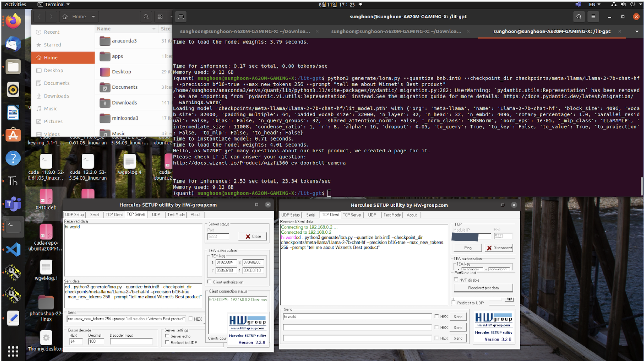Open the Files app in the dock
The height and width of the screenshot is (361, 644).
(x=13, y=67)
